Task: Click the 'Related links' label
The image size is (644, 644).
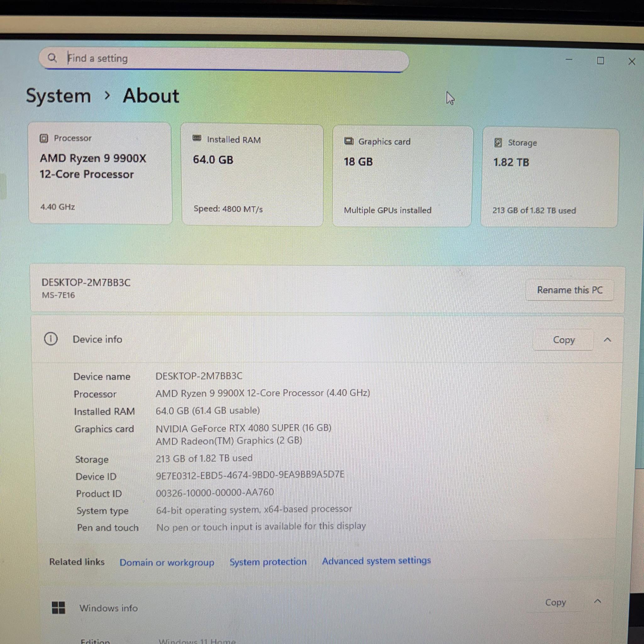Action: (x=77, y=562)
